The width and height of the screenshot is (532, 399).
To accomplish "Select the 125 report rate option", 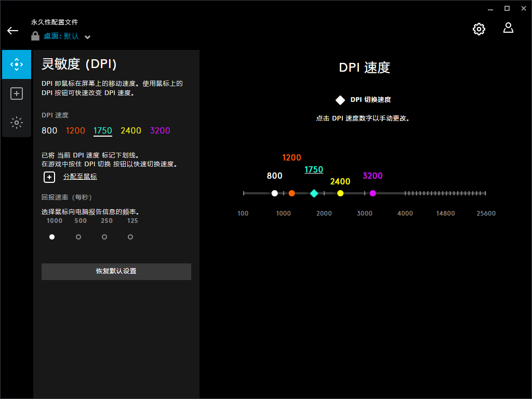I will pos(130,237).
